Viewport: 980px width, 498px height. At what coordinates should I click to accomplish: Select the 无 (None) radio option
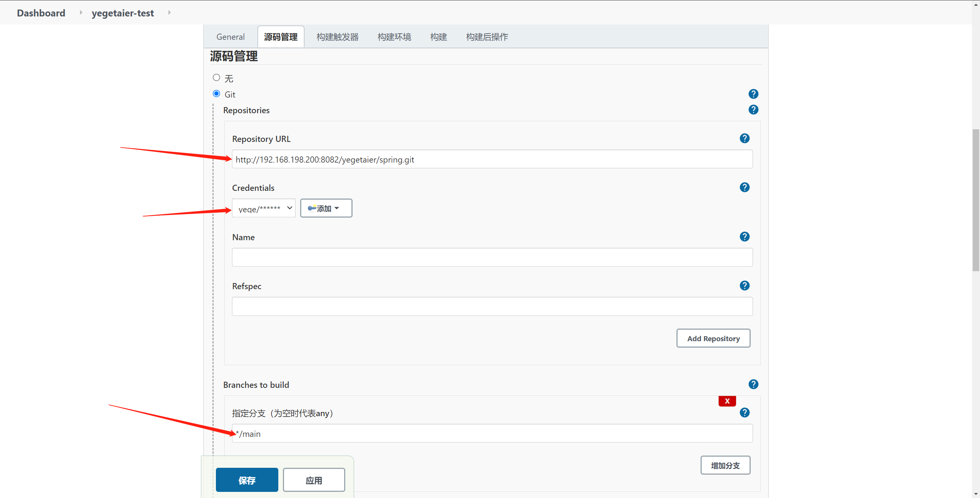(216, 78)
